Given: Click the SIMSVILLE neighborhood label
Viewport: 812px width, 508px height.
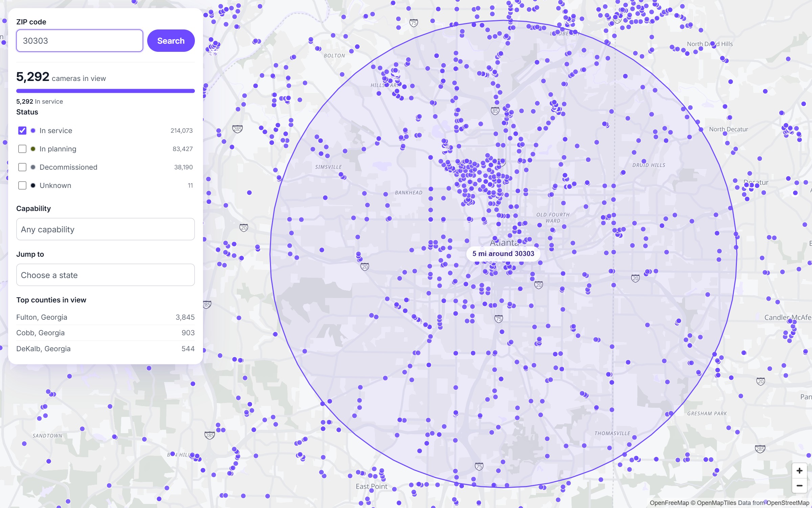Looking at the screenshot, I should 328,167.
